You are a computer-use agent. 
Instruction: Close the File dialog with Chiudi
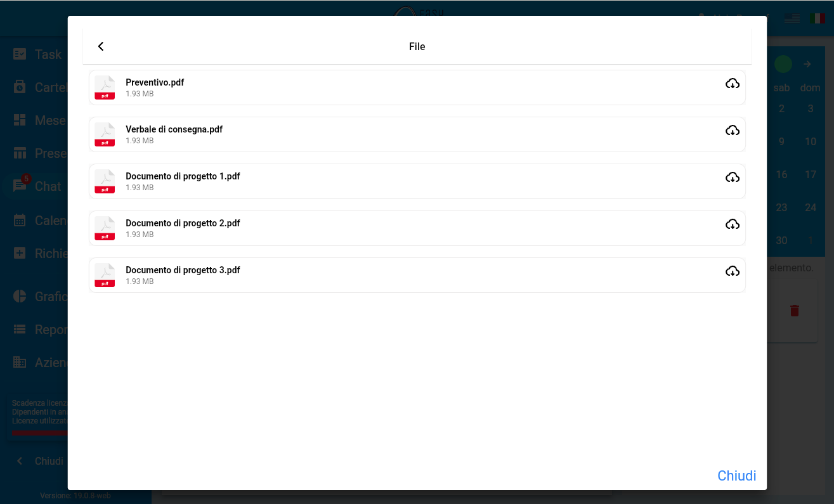tap(736, 475)
